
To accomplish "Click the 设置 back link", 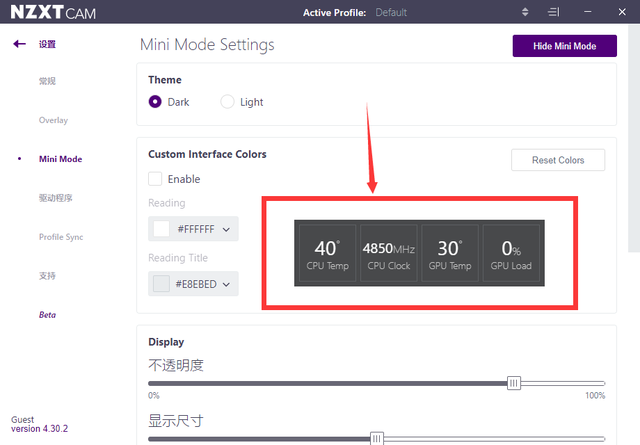I will (x=47, y=44).
